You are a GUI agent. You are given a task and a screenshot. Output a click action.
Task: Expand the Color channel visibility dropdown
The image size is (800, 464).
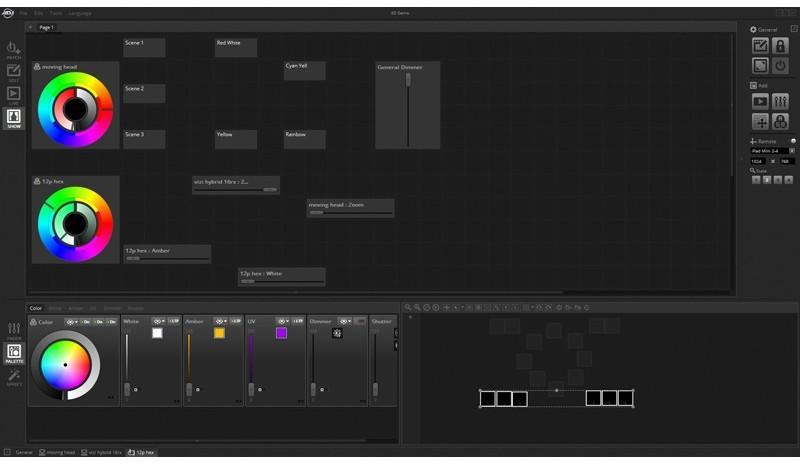coord(72,322)
